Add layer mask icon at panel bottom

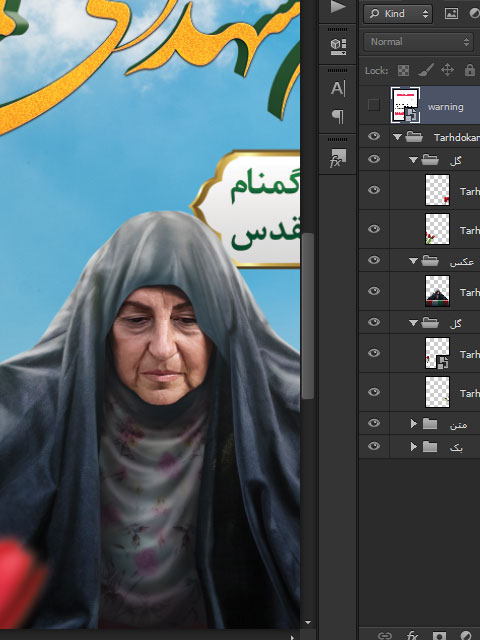(439, 635)
